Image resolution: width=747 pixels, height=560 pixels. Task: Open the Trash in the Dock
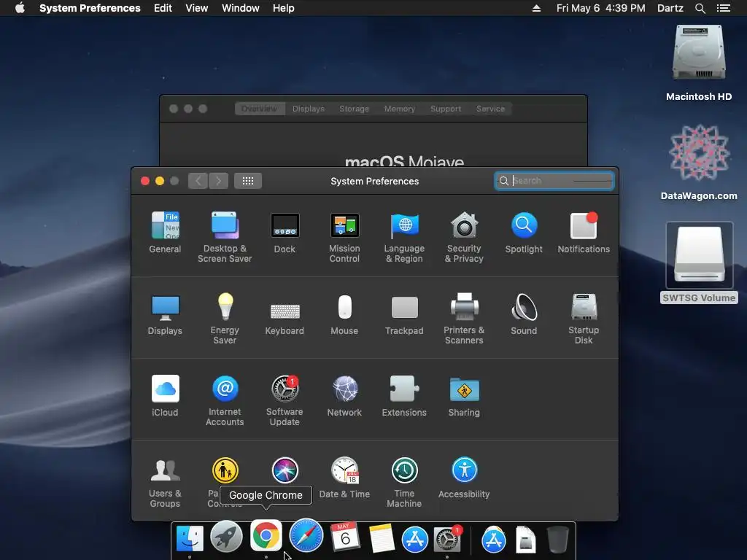[557, 539]
